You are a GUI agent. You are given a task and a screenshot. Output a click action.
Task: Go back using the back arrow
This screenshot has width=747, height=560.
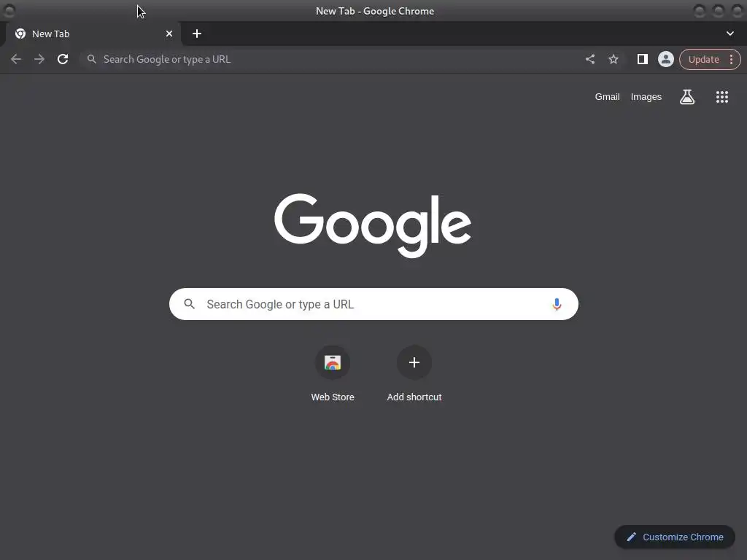[16, 59]
